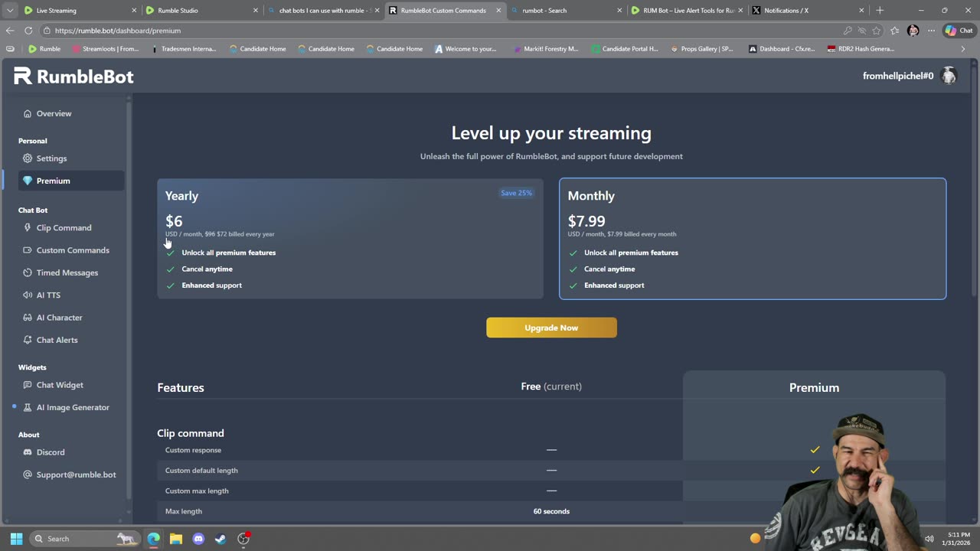Click the Chat Alerts bell icon

(28, 340)
